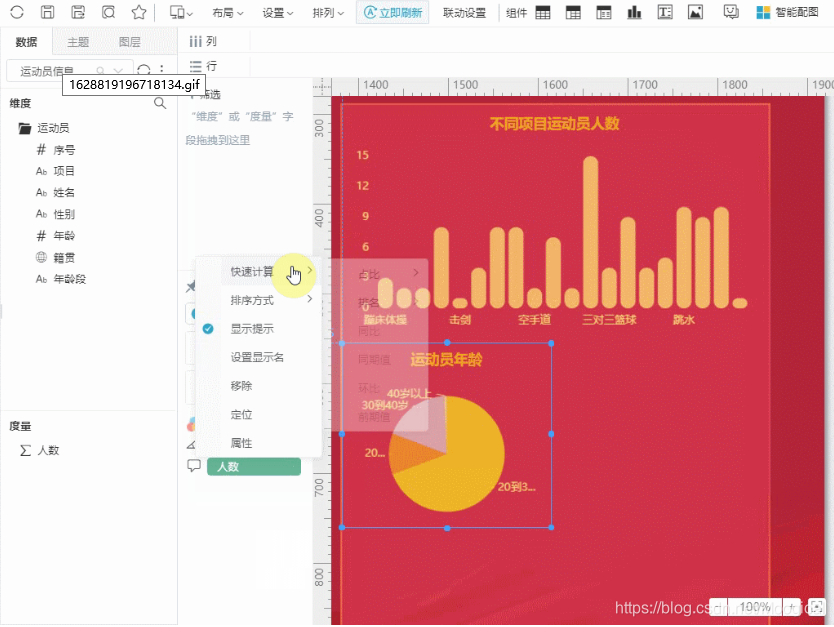Expand the 占比 submenu entry

pos(380,274)
